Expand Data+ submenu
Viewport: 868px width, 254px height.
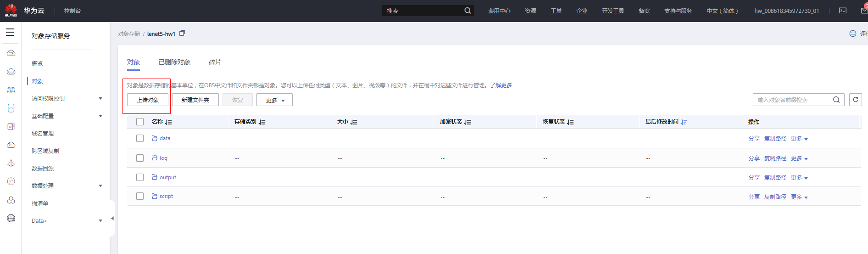click(100, 221)
